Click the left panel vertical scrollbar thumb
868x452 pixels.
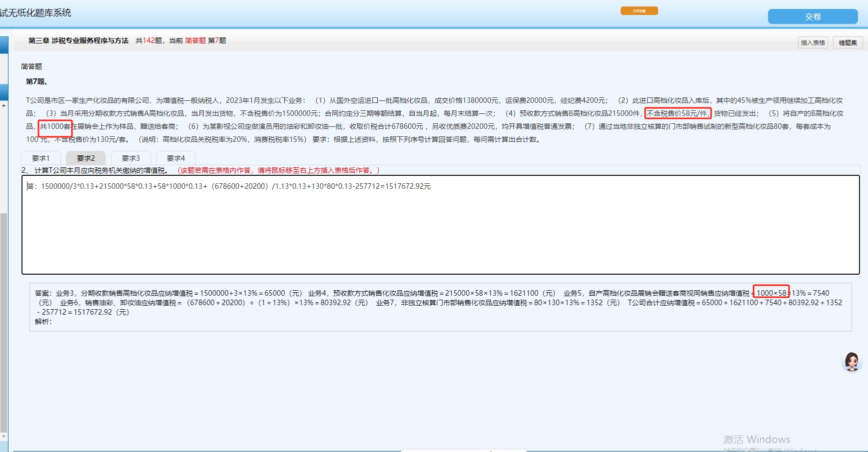(x=3, y=322)
